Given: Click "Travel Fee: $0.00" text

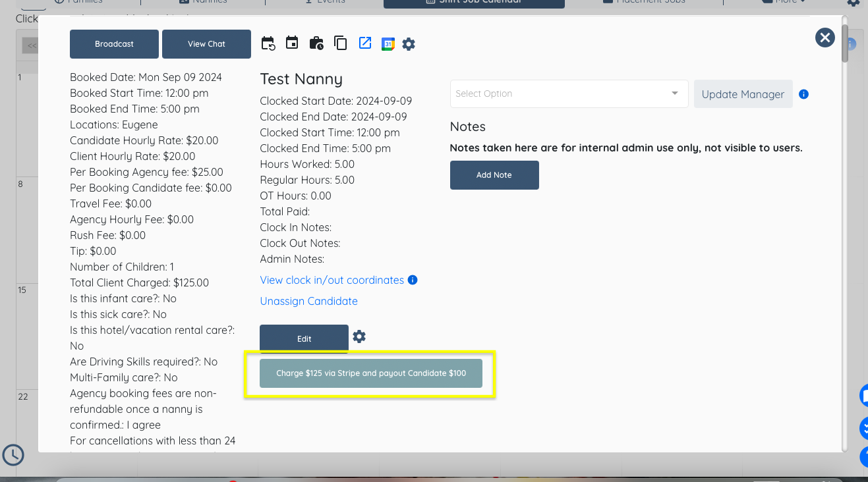Looking at the screenshot, I should click(111, 203).
